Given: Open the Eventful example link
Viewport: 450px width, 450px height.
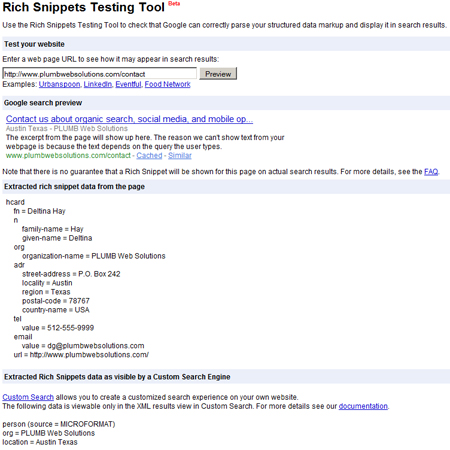Looking at the screenshot, I should 128,84.
